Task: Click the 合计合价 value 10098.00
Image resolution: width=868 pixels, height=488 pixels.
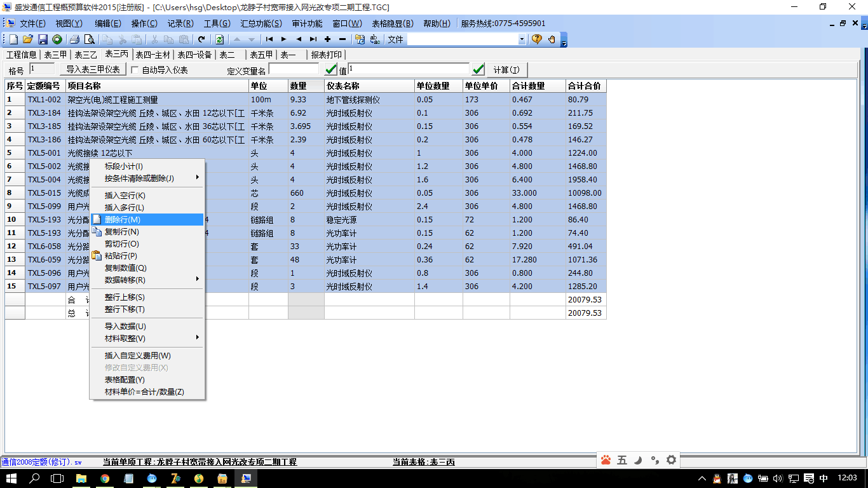Action: point(586,193)
